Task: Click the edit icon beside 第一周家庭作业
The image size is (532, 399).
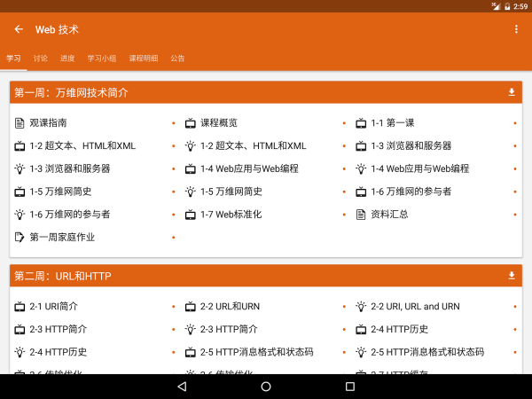Action: pos(20,237)
